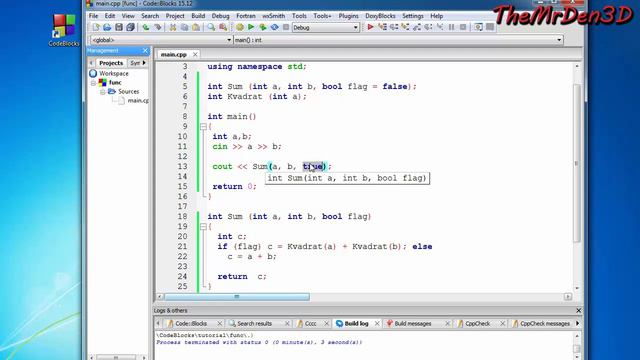Show next Management tabs with right arrow
The image size is (640, 360).
pyautogui.click(x=144, y=63)
